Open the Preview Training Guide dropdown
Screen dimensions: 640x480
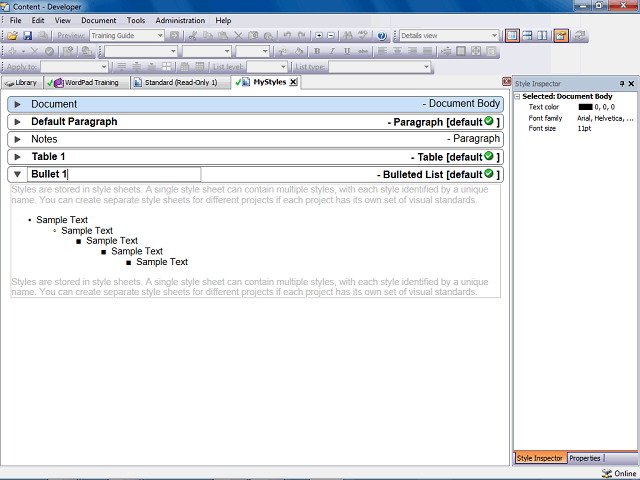pos(160,36)
